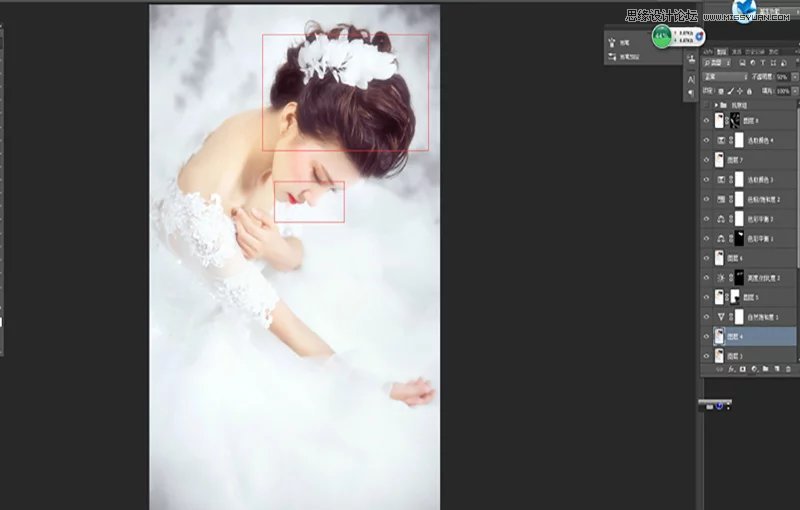Screen dimensions: 800x510
Task: Click 图层 6 image thumbnail
Action: click(x=719, y=258)
